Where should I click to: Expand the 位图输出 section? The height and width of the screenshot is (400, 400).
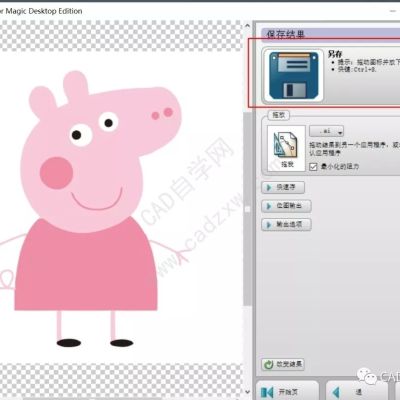(x=286, y=206)
